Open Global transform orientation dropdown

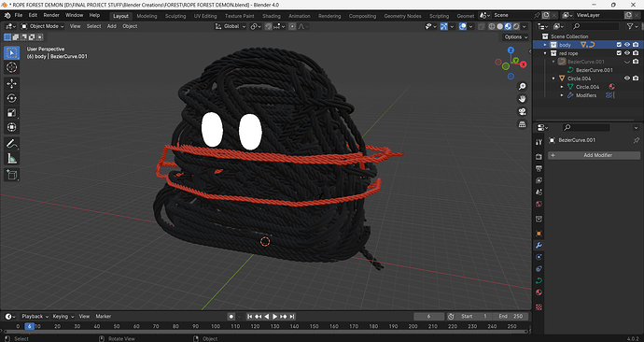[x=231, y=26]
